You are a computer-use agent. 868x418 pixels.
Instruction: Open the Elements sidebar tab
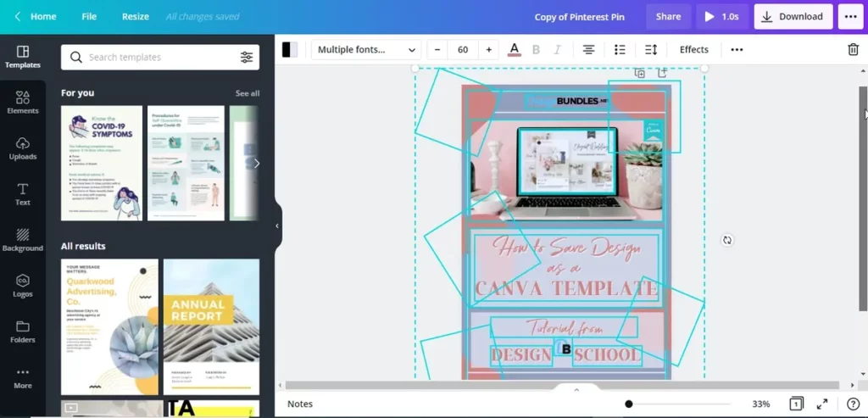coord(23,103)
